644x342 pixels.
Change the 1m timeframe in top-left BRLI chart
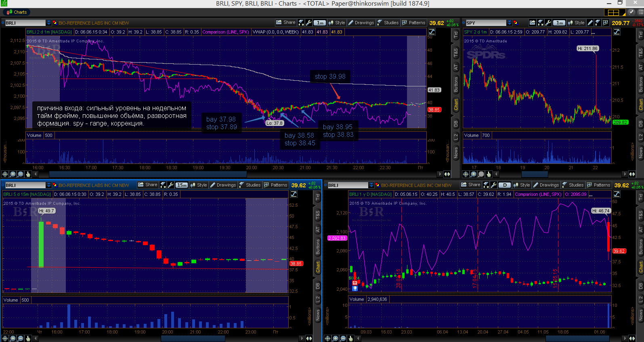tap(320, 23)
